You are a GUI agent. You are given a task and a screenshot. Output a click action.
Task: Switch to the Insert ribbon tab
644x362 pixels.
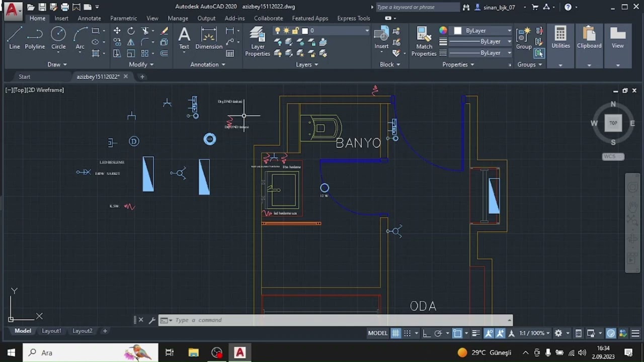point(61,18)
